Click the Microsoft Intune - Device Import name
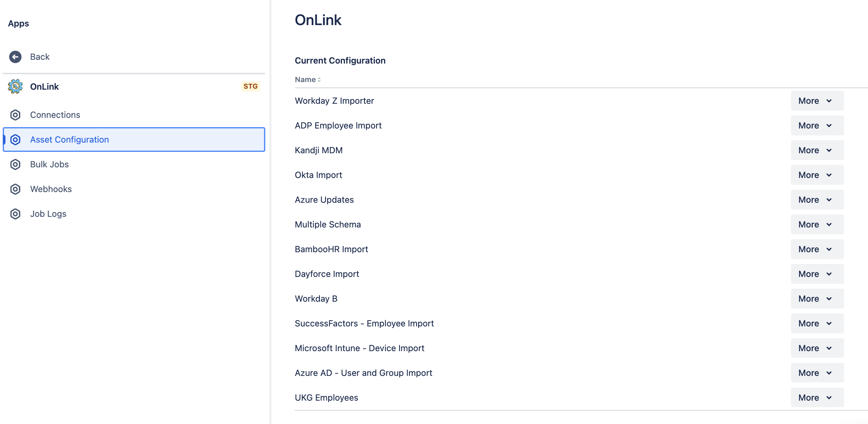The image size is (868, 424). (359, 348)
